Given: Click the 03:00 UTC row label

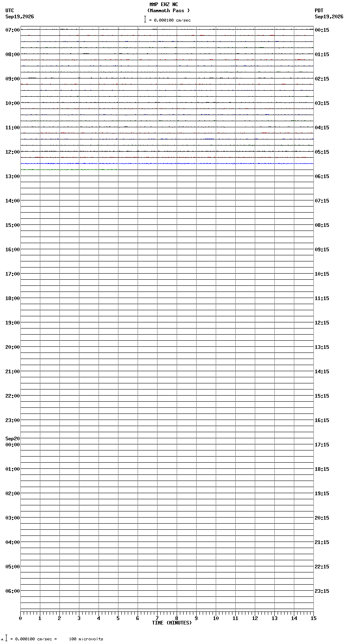Looking at the screenshot, I should pos(13,518).
